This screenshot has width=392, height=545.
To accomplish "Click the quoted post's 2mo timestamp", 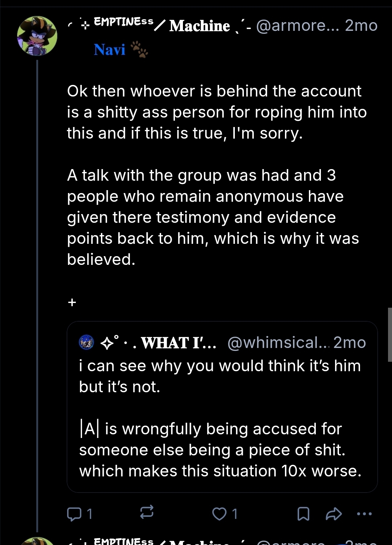I will [x=350, y=343].
